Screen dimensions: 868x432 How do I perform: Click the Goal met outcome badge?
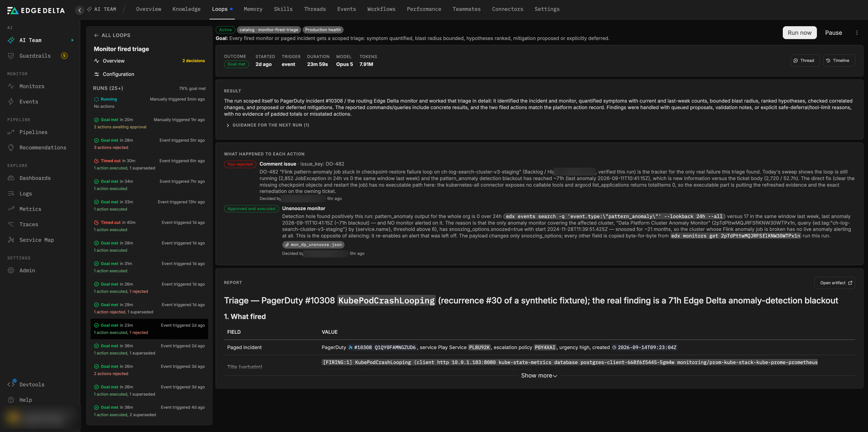(x=236, y=64)
